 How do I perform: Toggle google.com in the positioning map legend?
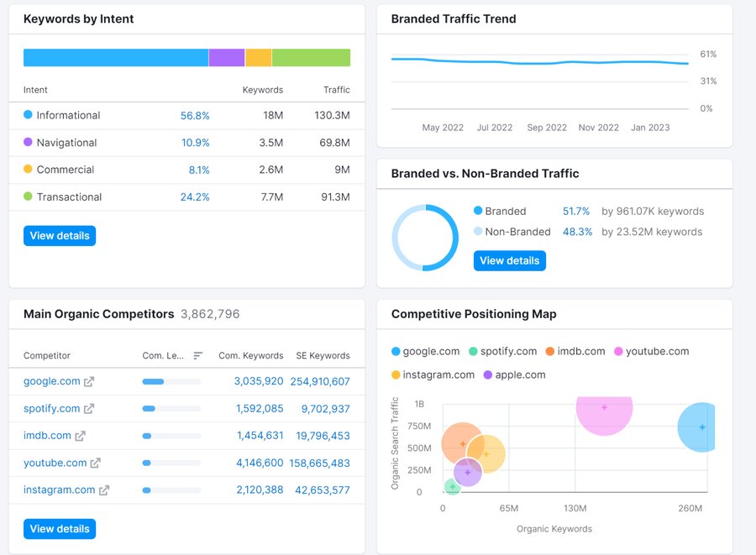(x=425, y=352)
